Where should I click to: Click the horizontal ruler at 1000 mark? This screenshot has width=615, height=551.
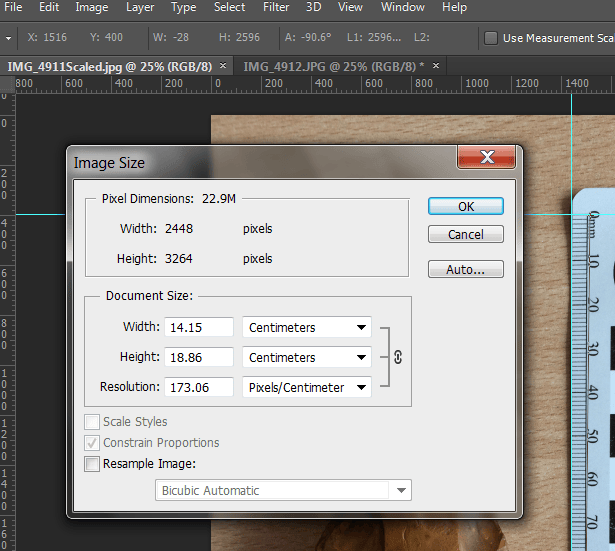(477, 84)
